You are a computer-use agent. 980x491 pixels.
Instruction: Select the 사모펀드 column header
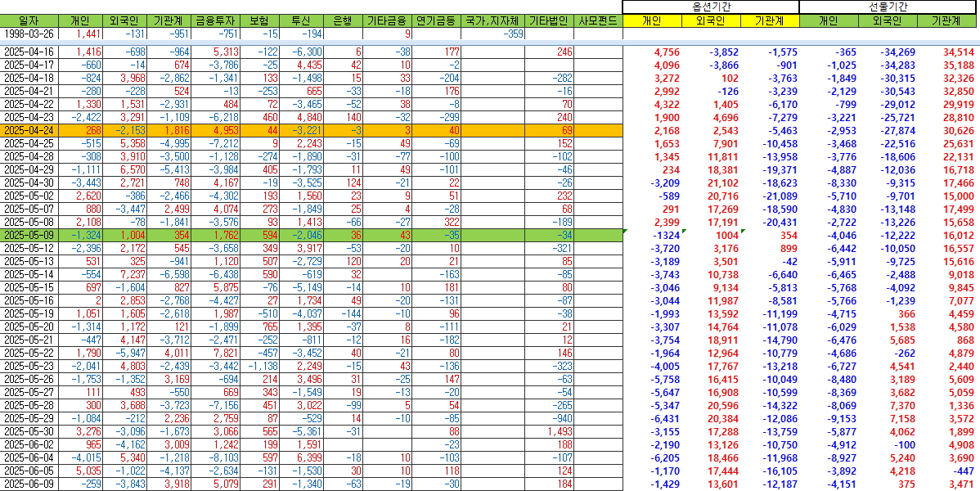tap(596, 20)
